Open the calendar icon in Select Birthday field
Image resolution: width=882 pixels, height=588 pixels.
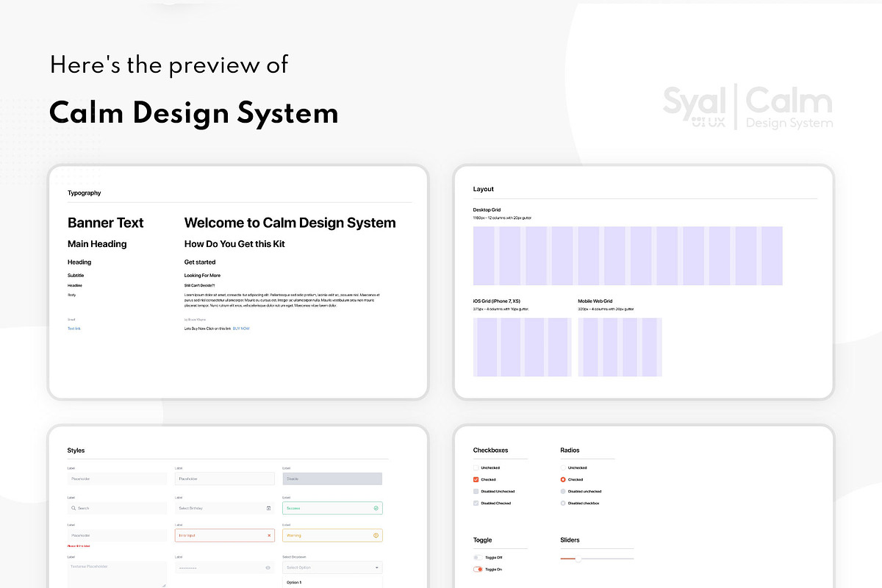tap(268, 508)
